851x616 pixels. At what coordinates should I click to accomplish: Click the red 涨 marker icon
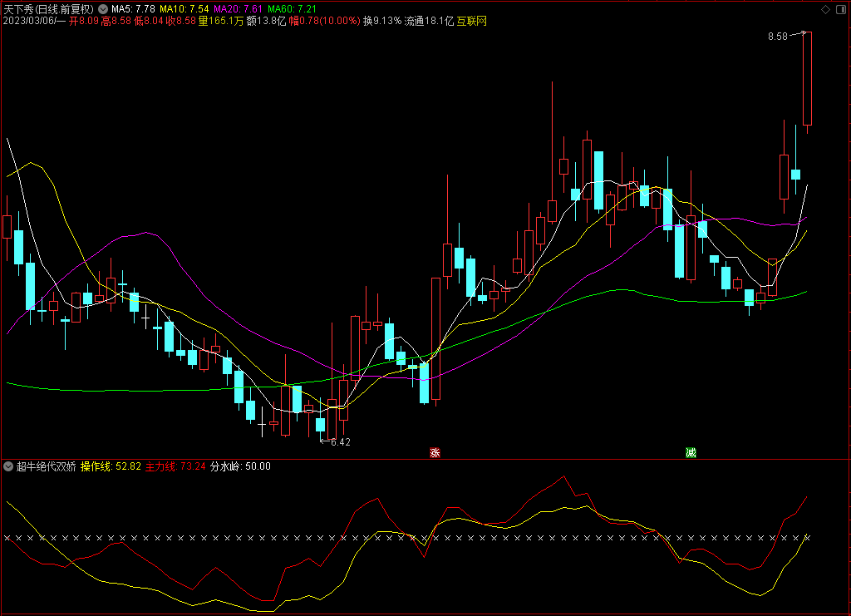click(435, 452)
